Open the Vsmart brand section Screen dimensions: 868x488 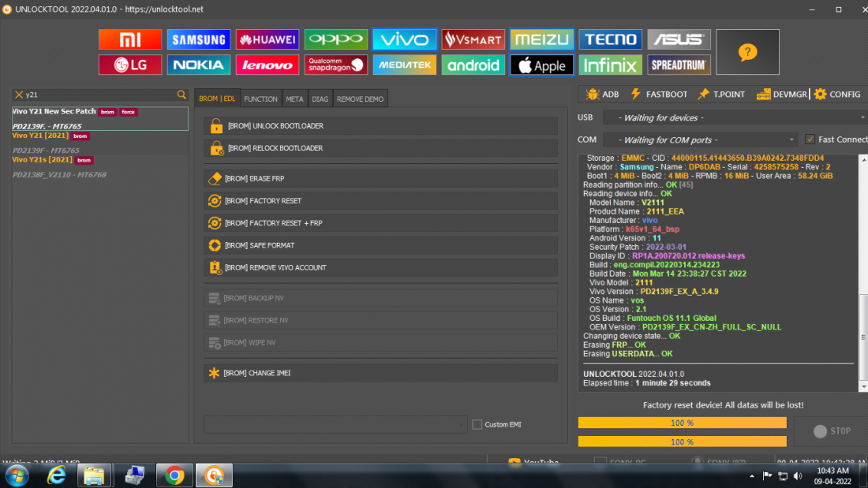[x=473, y=39]
